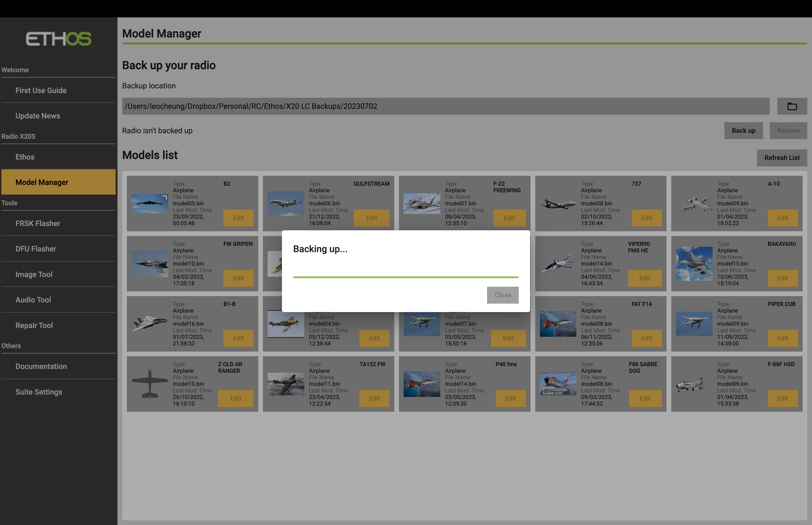Click the Backup location path field

445,106
